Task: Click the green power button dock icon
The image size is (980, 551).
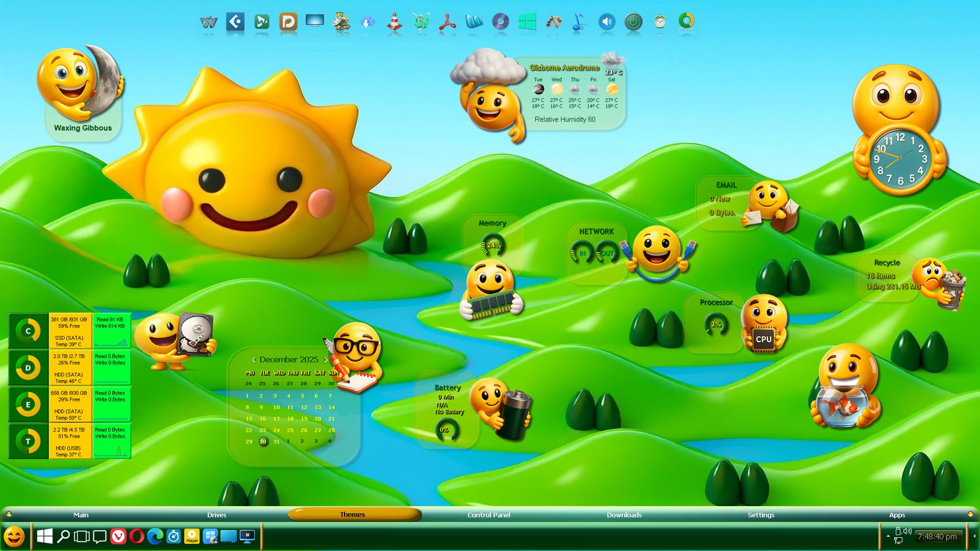Action: click(x=633, y=22)
